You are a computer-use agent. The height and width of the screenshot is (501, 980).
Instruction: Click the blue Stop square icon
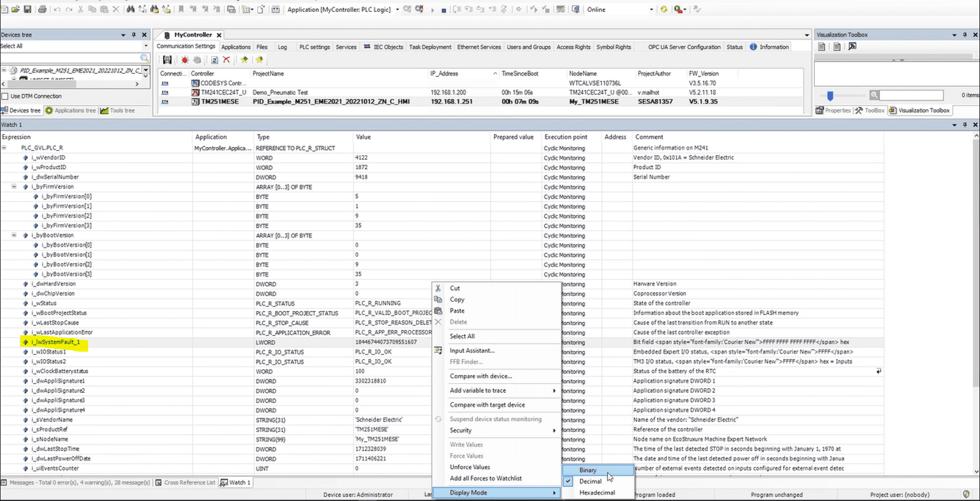(x=443, y=10)
